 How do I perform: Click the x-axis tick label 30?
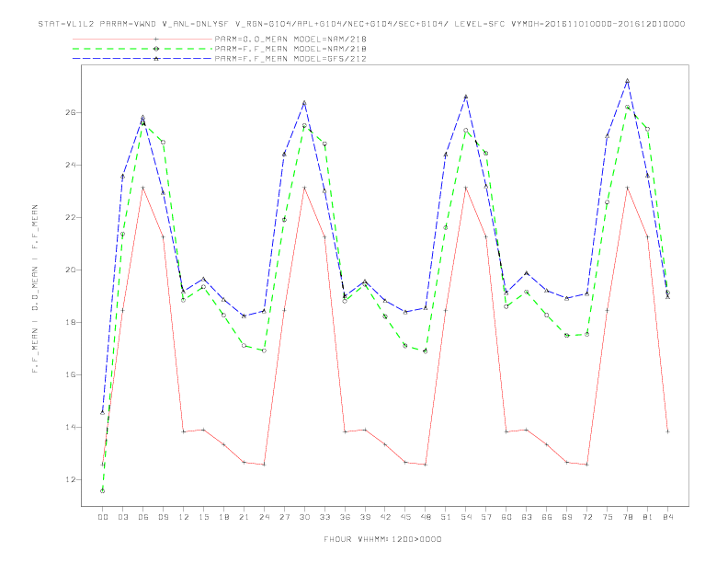304,517
